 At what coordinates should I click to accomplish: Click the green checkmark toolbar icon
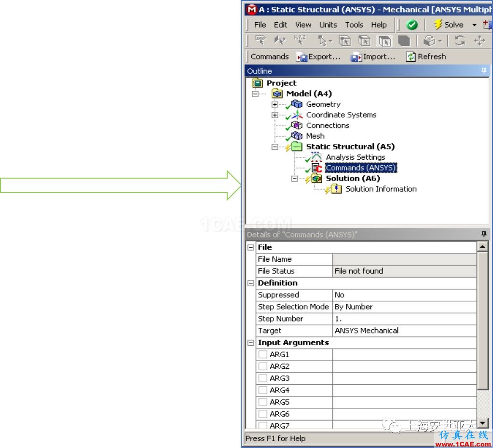click(411, 25)
